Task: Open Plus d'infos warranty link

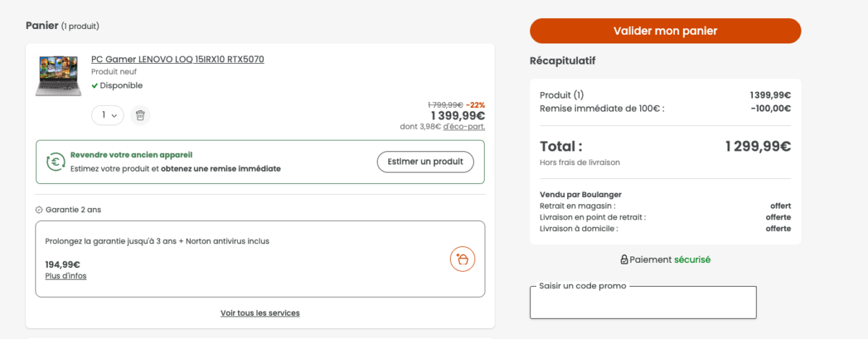Action: (66, 276)
